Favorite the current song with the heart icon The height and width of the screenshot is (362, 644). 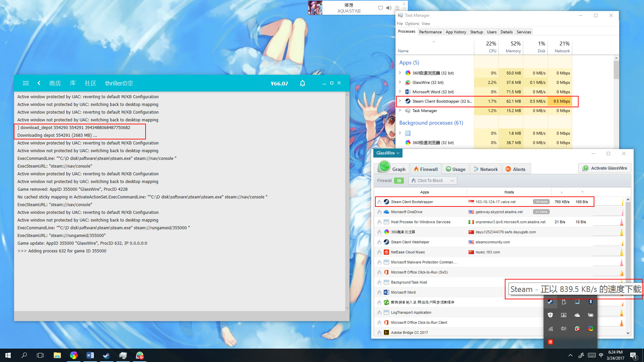coord(380,8)
